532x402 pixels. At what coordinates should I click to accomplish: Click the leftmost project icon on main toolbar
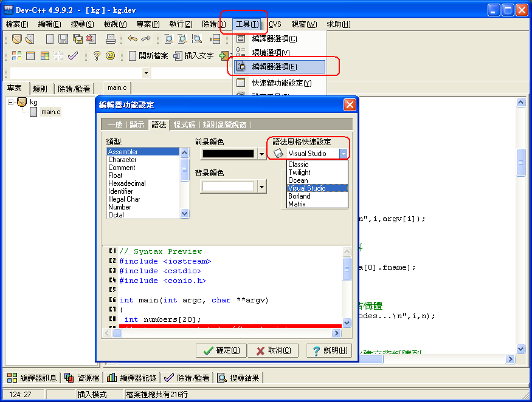(x=16, y=39)
